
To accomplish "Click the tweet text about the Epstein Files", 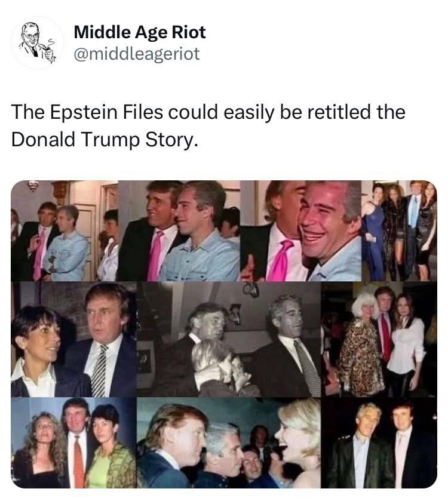I will click(208, 125).
